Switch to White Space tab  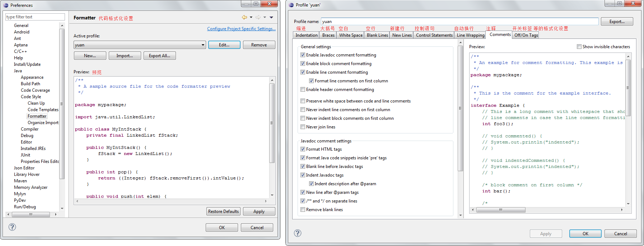tap(351, 35)
